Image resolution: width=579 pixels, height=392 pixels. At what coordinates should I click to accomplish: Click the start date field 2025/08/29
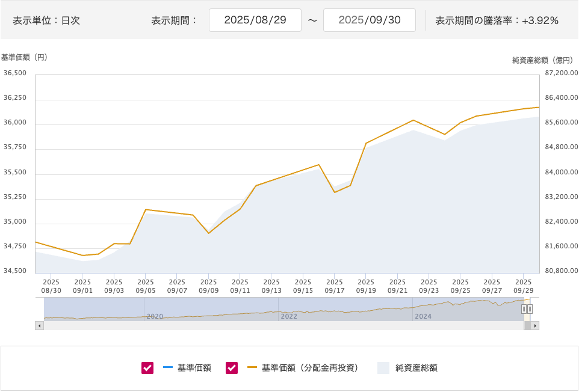point(255,20)
